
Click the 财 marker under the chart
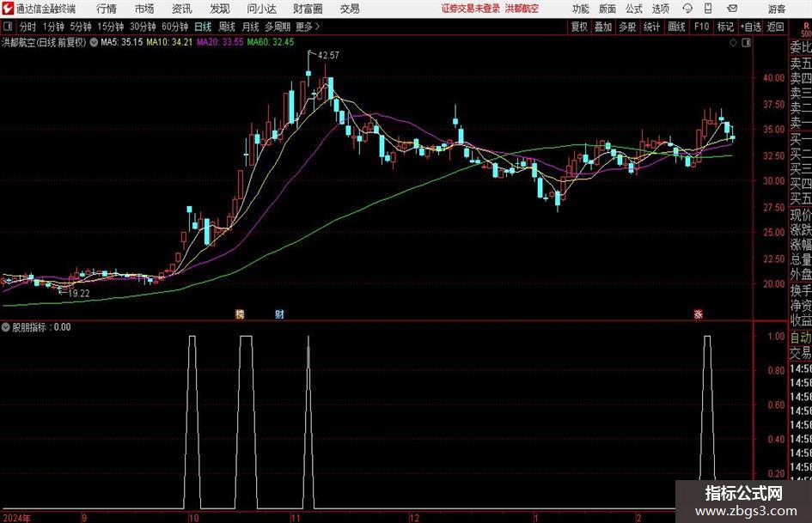pos(279,313)
